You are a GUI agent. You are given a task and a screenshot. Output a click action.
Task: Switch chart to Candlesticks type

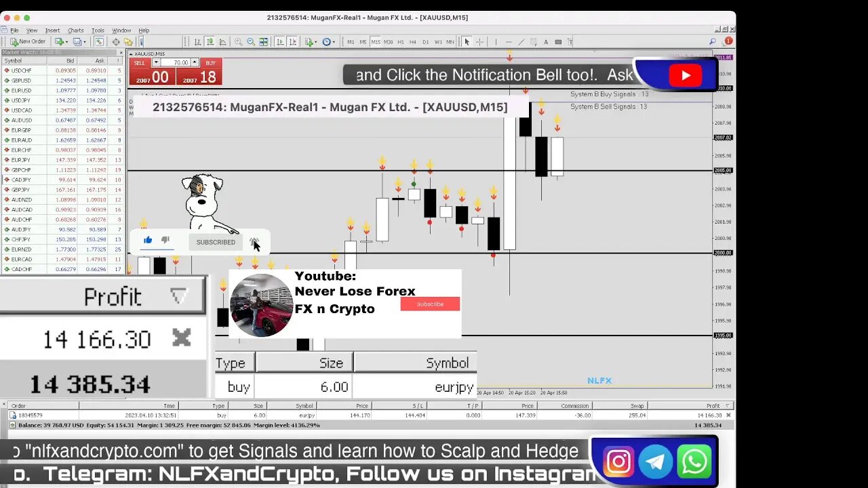point(210,41)
